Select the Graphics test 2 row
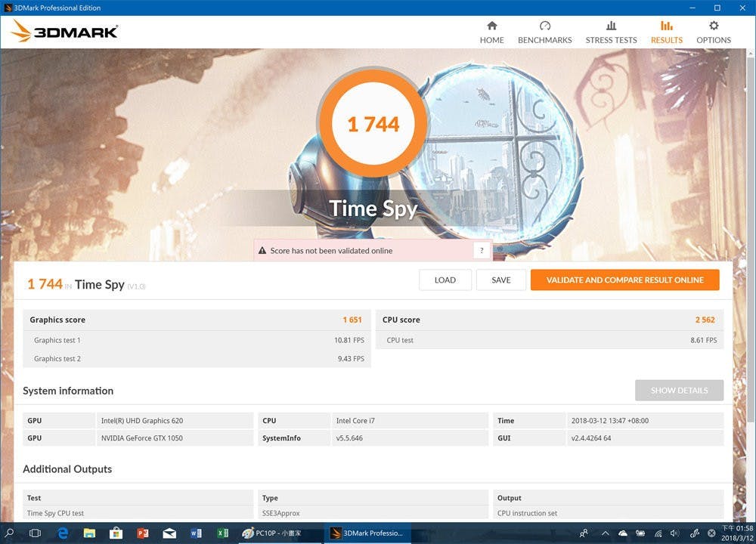This screenshot has width=756, height=544. (197, 358)
